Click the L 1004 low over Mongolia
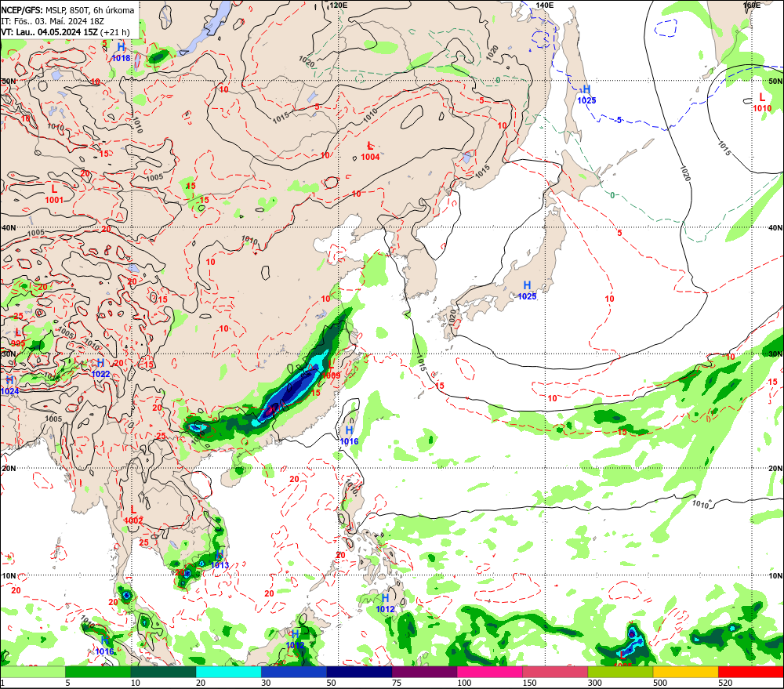Viewport: 784px width, 689px height. 370,151
